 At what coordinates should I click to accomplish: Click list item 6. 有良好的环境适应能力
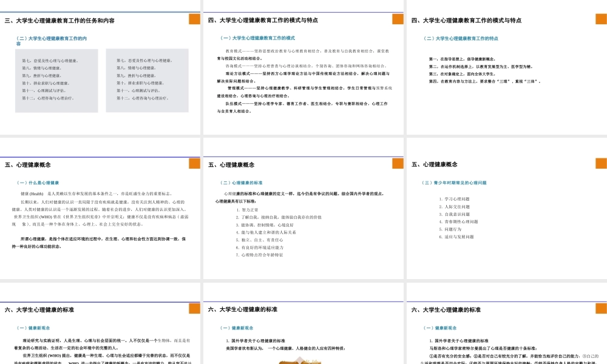(260, 248)
